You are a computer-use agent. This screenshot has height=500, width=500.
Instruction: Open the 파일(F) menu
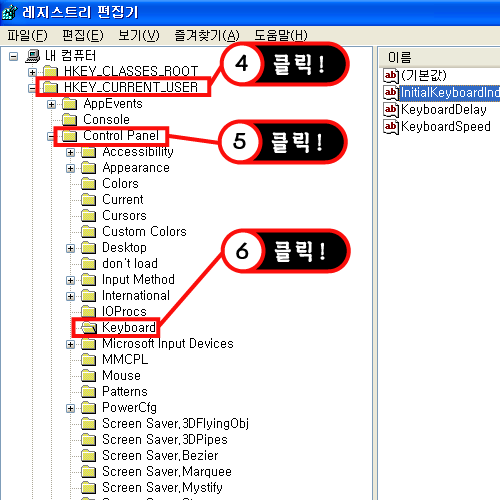pyautogui.click(x=27, y=35)
